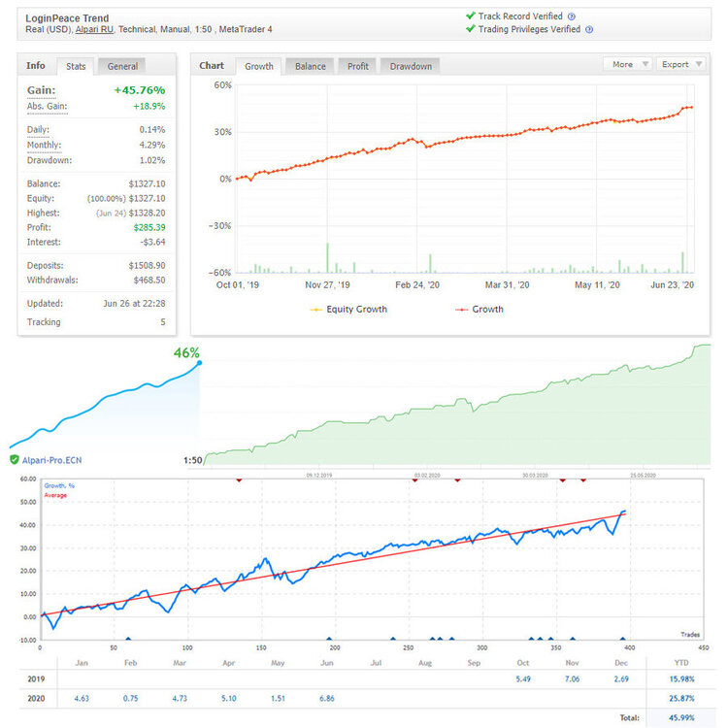The image size is (728, 728).
Task: Select the Balance chart tab
Action: 311,66
